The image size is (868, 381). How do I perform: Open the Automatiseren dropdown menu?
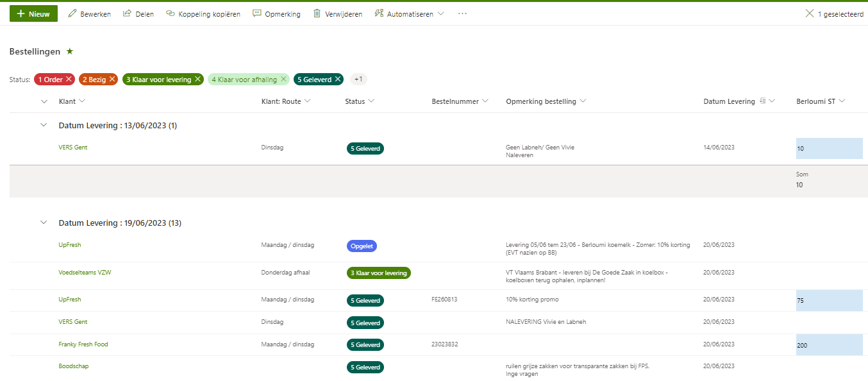pos(409,13)
